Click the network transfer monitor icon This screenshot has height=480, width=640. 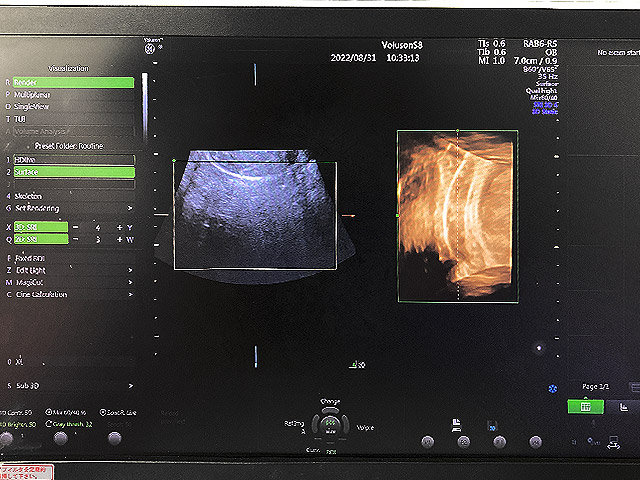(x=613, y=442)
